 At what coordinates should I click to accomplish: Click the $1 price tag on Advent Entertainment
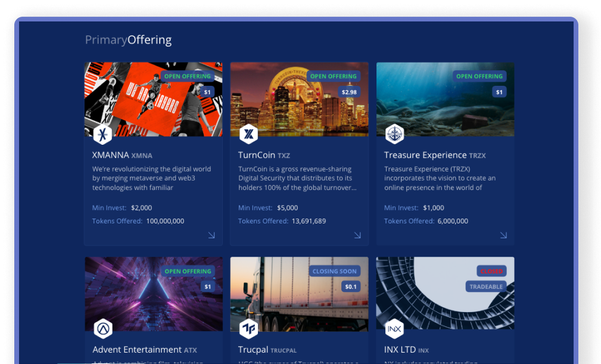tap(208, 287)
